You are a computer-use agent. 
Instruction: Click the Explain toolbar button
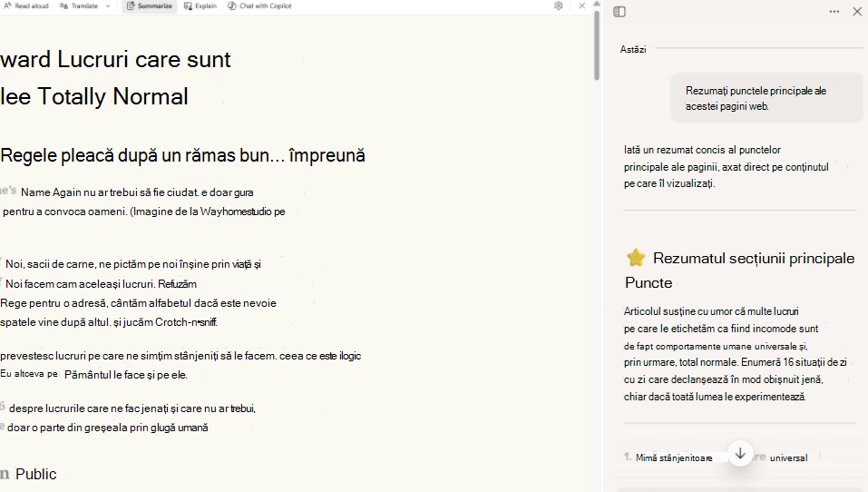pos(200,5)
